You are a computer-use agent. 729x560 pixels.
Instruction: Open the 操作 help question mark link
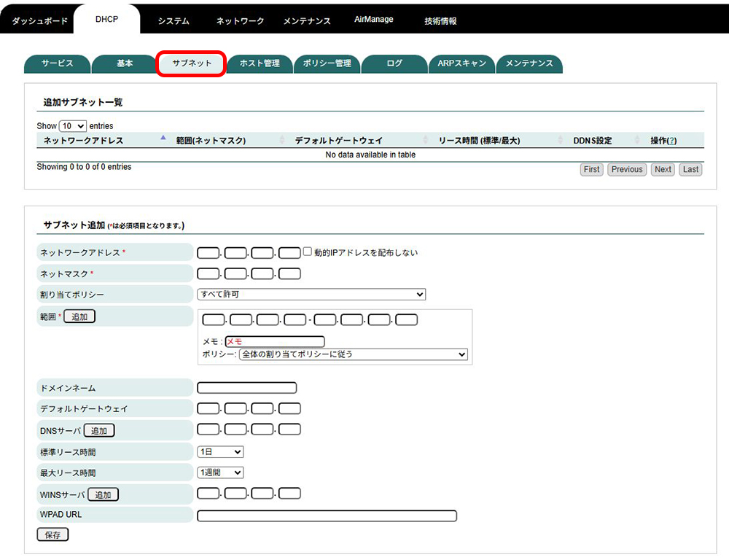click(671, 141)
